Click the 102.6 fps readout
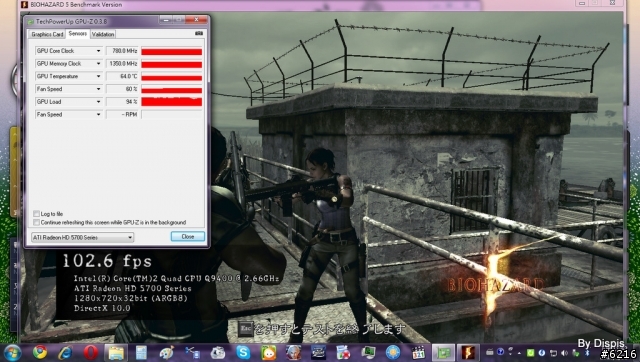This screenshot has height=362, width=640. click(107, 262)
